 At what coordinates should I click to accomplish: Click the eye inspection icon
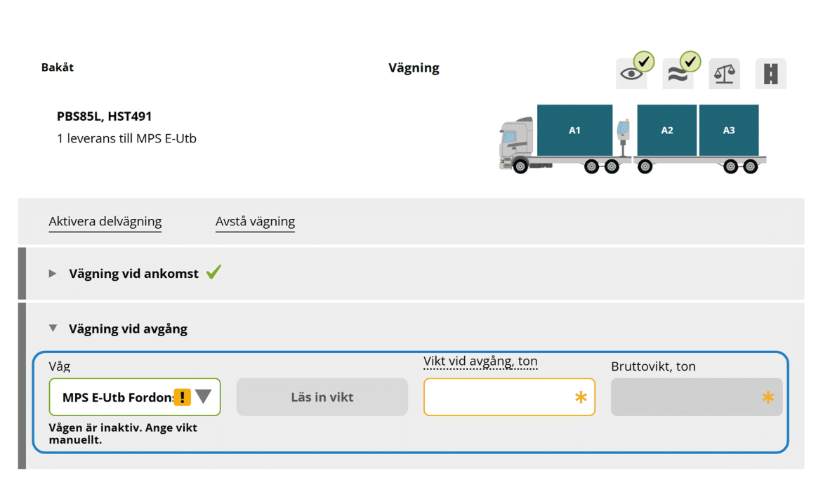tap(631, 74)
